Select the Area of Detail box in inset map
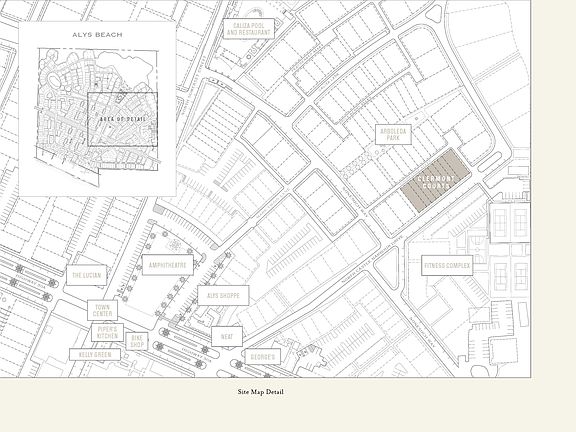Image resolution: width=576 pixels, height=432 pixels. click(122, 119)
